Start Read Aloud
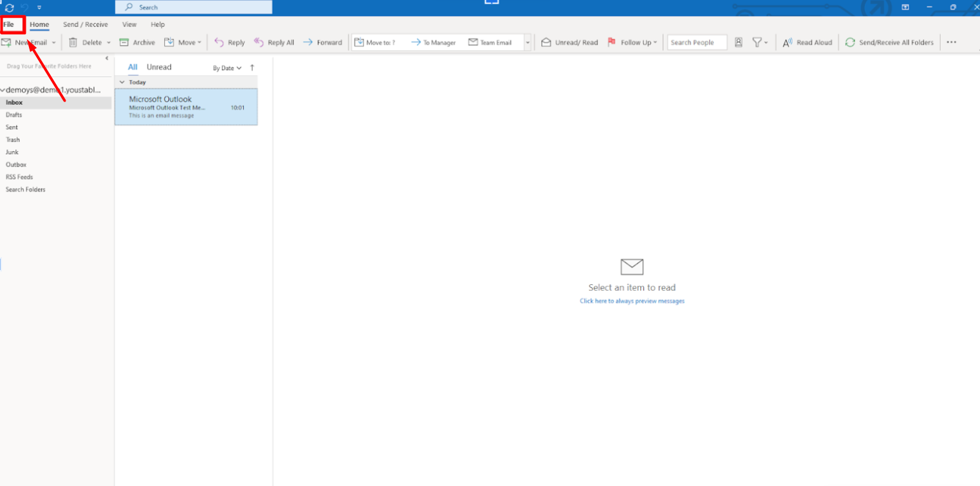This screenshot has height=486, width=980. [807, 42]
